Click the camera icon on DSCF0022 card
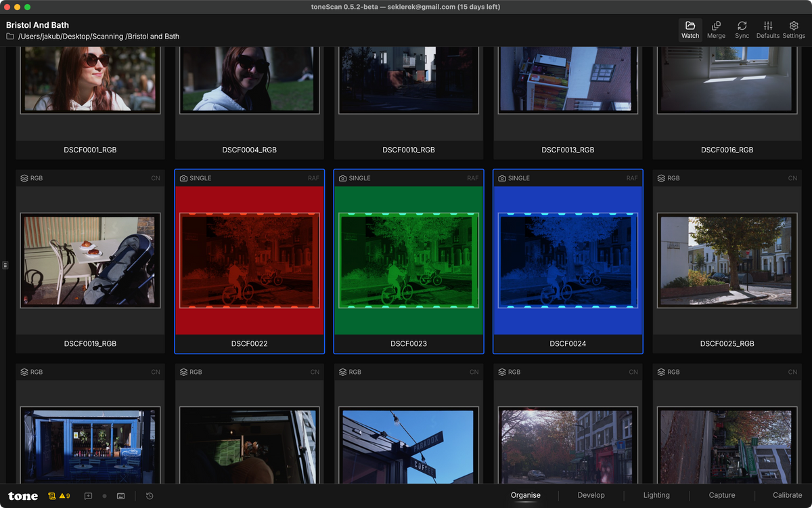812x508 pixels. [x=183, y=178]
